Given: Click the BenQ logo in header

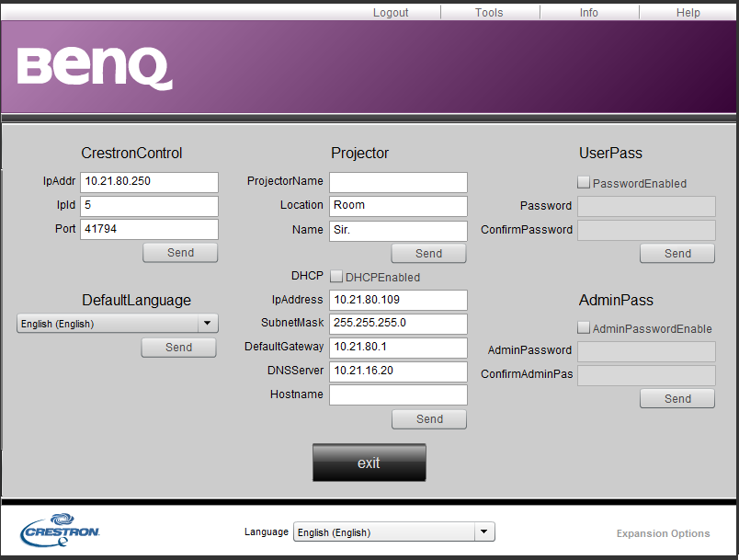Looking at the screenshot, I should click(95, 68).
